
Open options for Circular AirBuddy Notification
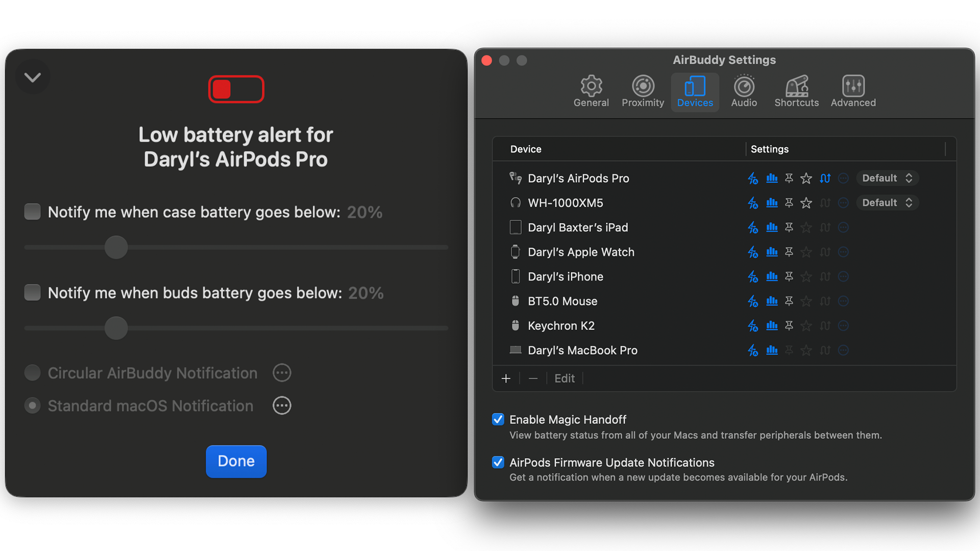coord(282,373)
